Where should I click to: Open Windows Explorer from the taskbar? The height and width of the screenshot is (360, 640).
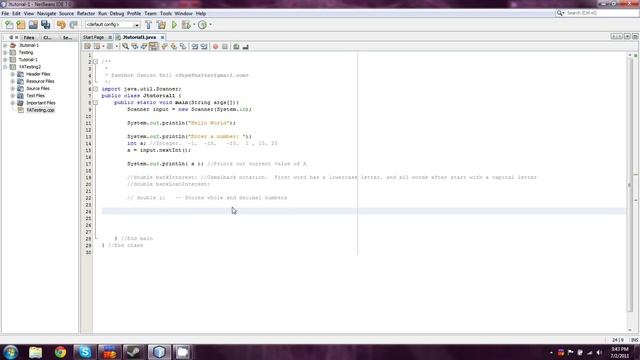[36, 352]
